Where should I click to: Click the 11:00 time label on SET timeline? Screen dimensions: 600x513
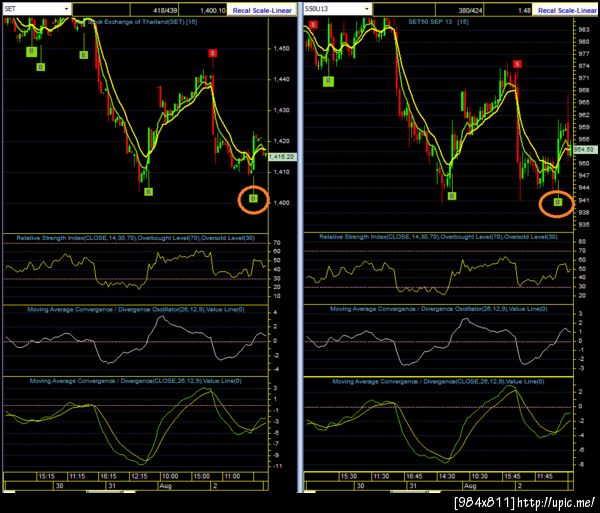pyautogui.click(x=232, y=476)
